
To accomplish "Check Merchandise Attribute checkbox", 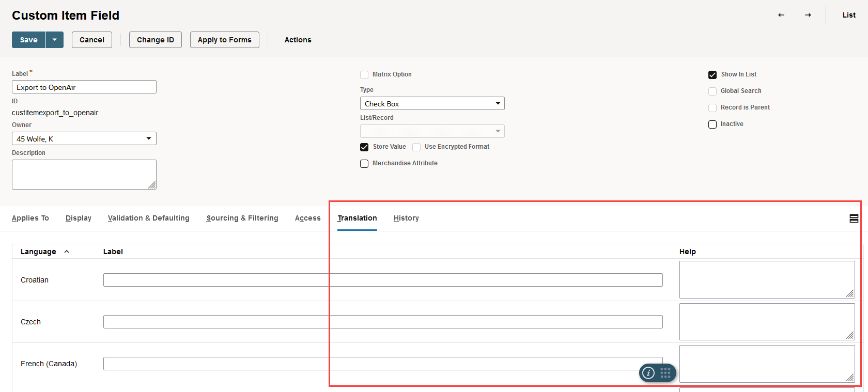I will pyautogui.click(x=364, y=164).
